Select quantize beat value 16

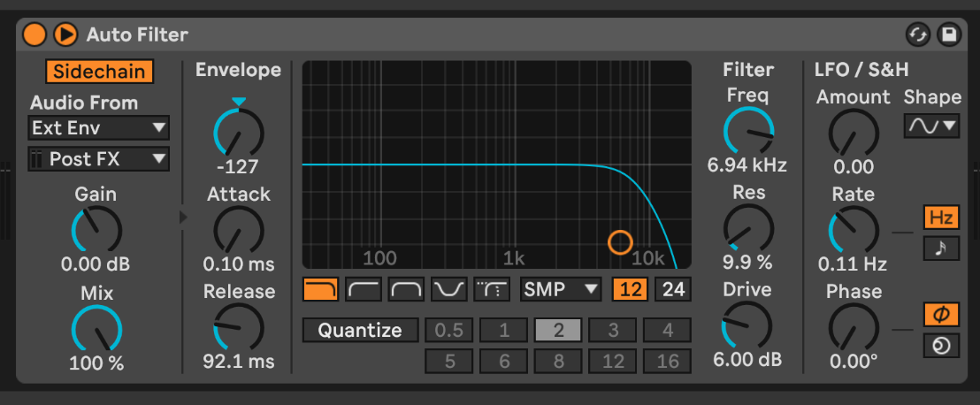point(668,362)
